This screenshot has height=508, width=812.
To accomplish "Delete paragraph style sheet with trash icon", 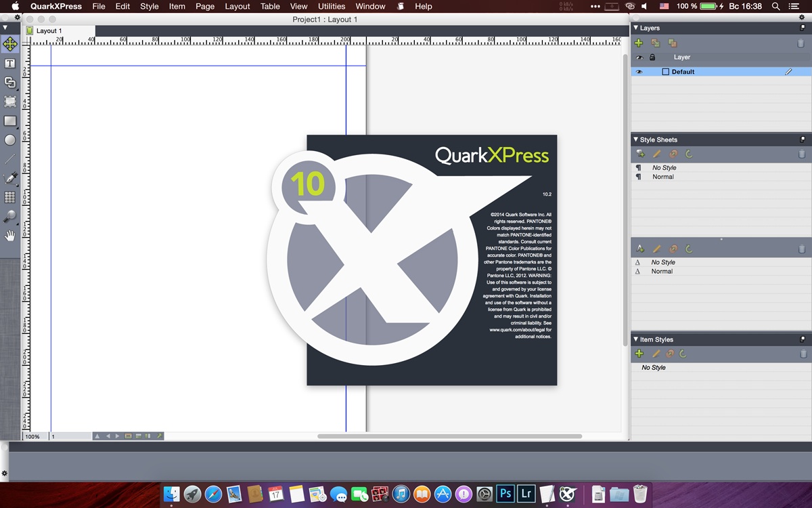I will tap(802, 154).
